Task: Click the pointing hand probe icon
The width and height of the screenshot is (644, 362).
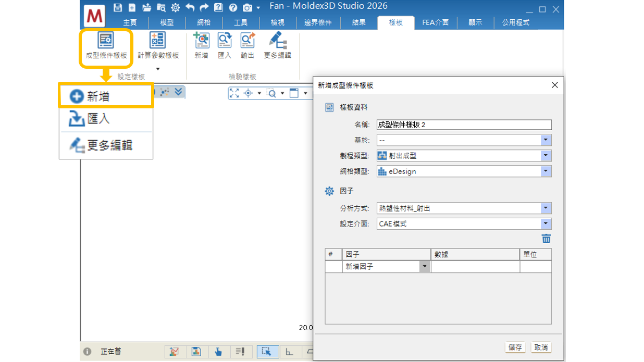Action: (218, 352)
